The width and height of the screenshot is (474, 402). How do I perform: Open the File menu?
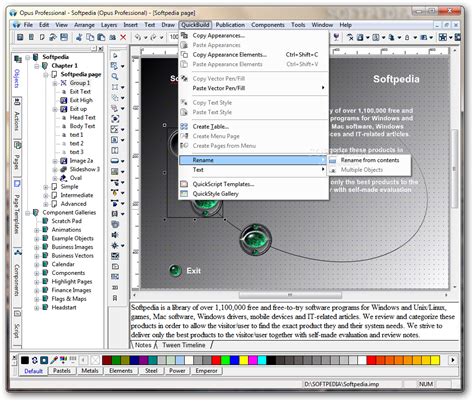[28, 25]
